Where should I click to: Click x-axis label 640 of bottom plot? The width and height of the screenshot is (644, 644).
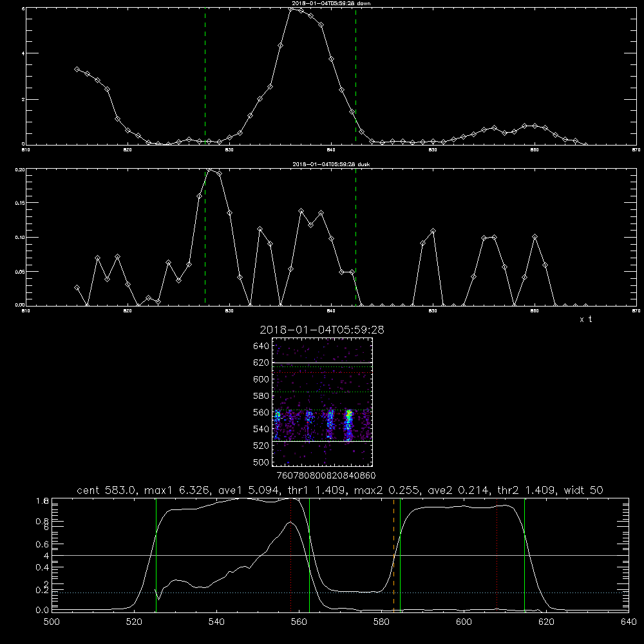[x=629, y=622]
